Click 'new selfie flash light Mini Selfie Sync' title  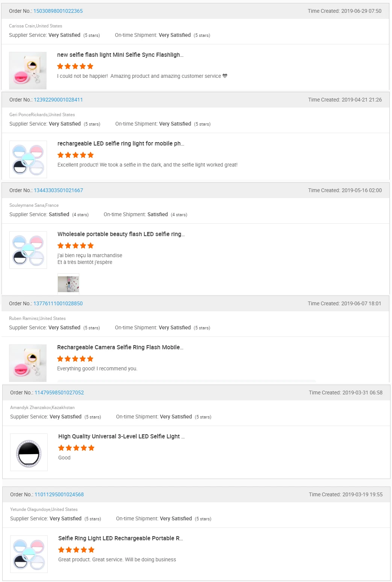[120, 55]
